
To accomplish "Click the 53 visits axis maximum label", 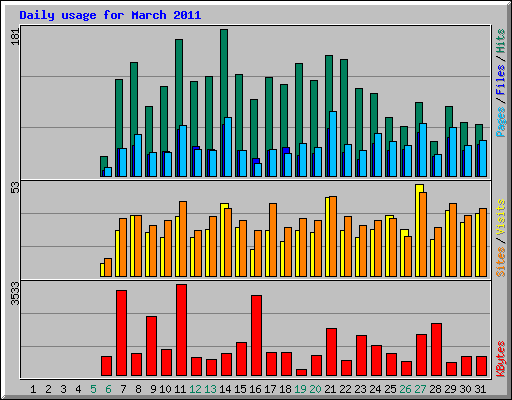I will (x=15, y=188).
